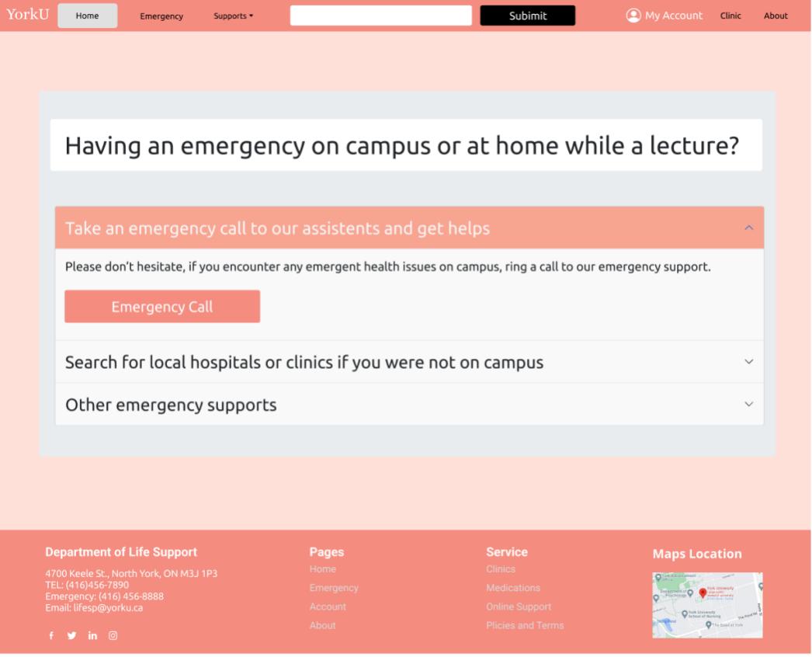The image size is (812, 657).
Task: Go to Emergency in the navigation bar
Action: click(x=161, y=16)
